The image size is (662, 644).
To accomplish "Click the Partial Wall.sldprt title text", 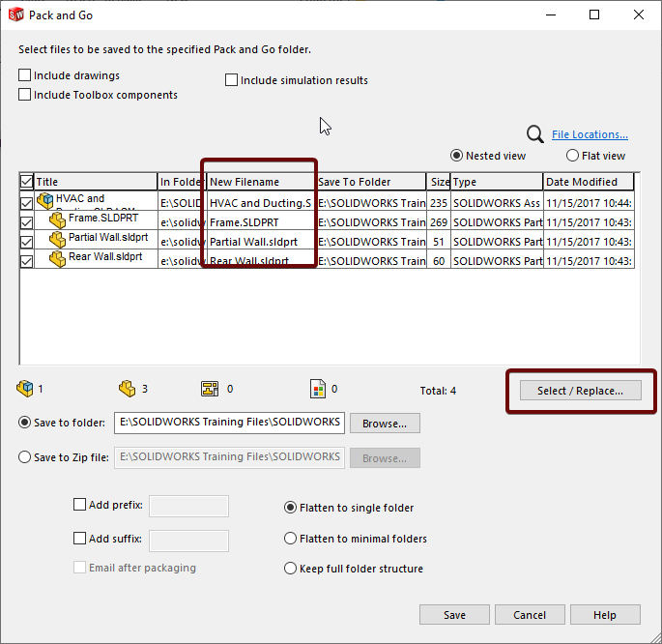I will 108,237.
